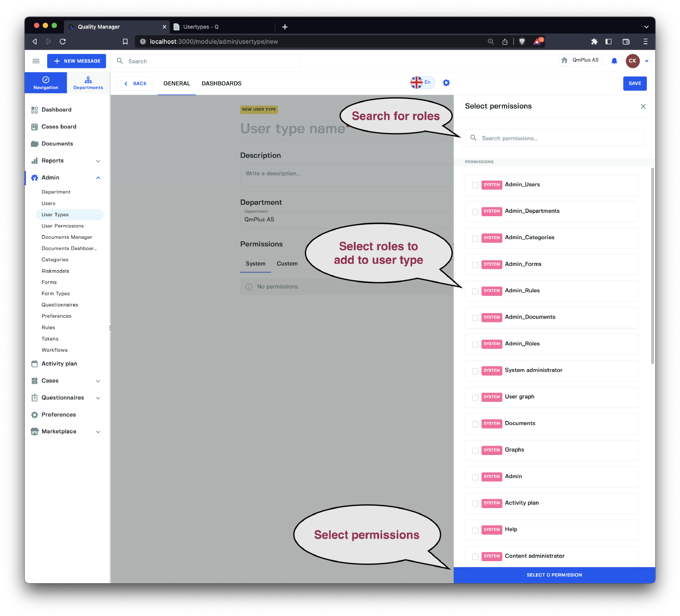Close the Select permissions panel
The image size is (680, 616).
pos(643,107)
